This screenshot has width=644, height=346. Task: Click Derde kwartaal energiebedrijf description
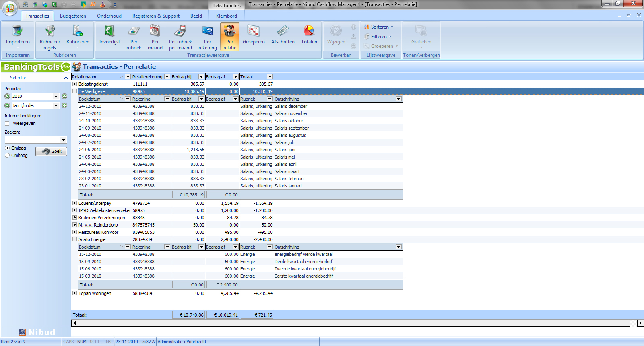click(x=303, y=262)
